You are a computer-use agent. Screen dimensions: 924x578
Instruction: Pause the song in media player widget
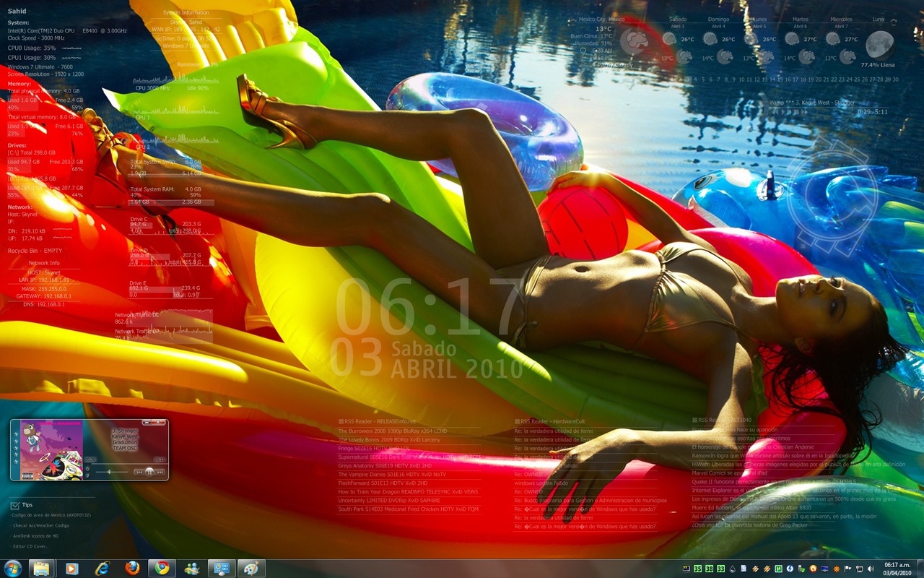(x=149, y=471)
